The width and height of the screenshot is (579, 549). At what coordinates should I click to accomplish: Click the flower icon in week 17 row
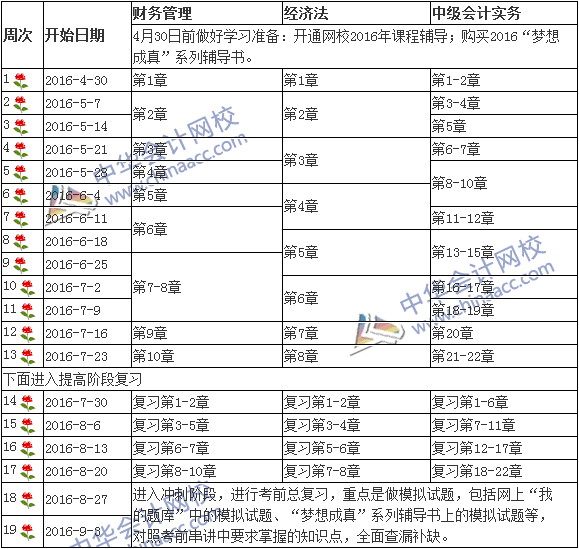(x=27, y=471)
